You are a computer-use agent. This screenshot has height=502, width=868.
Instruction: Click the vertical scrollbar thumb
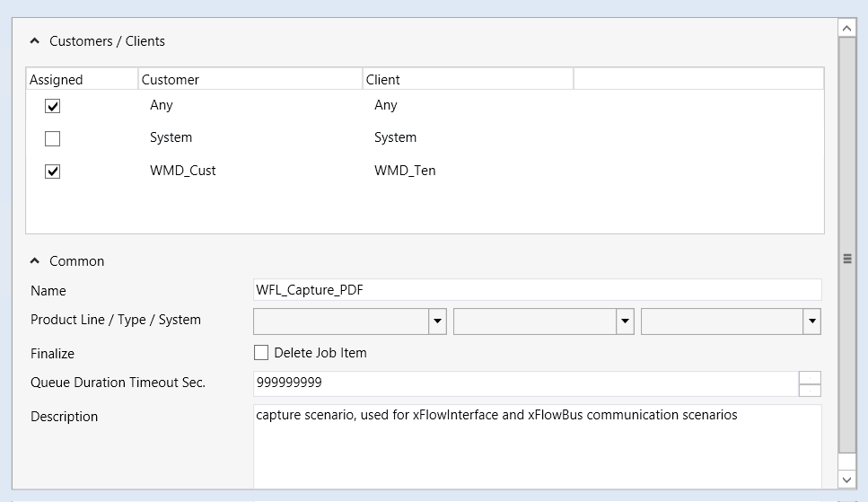tap(847, 245)
